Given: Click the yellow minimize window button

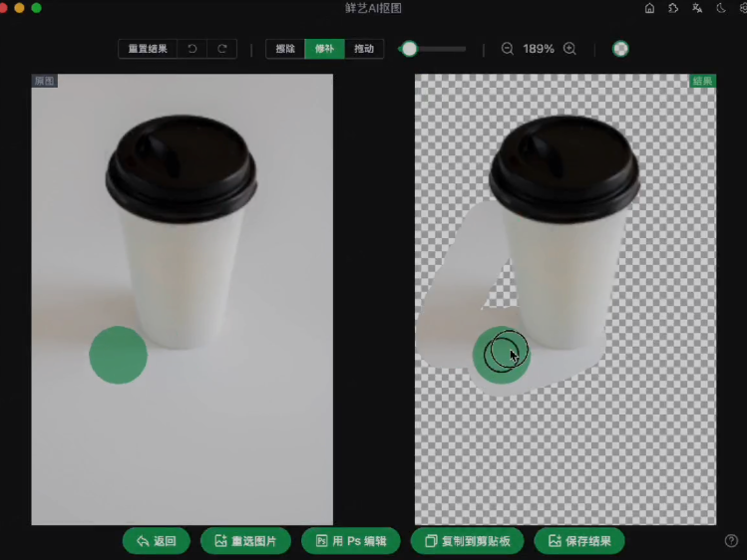Looking at the screenshot, I should 20,8.
